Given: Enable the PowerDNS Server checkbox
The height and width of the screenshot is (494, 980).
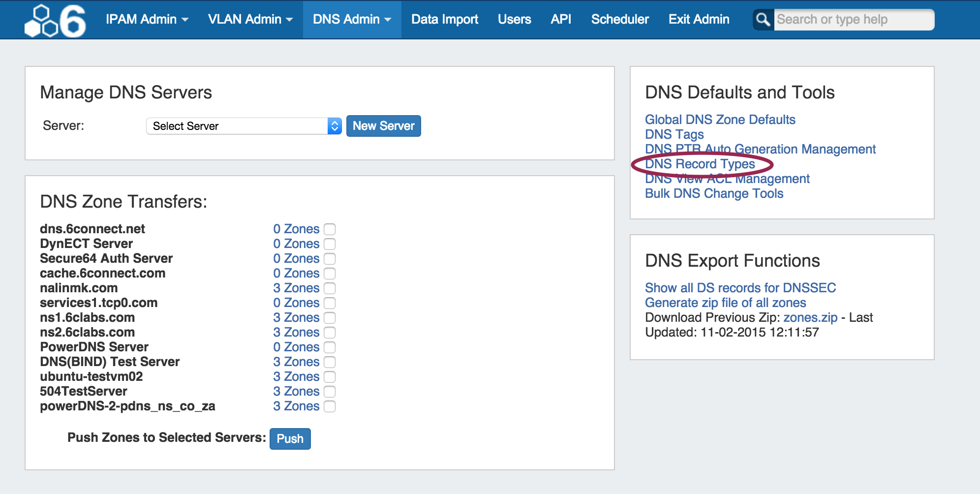Looking at the screenshot, I should click(330, 347).
